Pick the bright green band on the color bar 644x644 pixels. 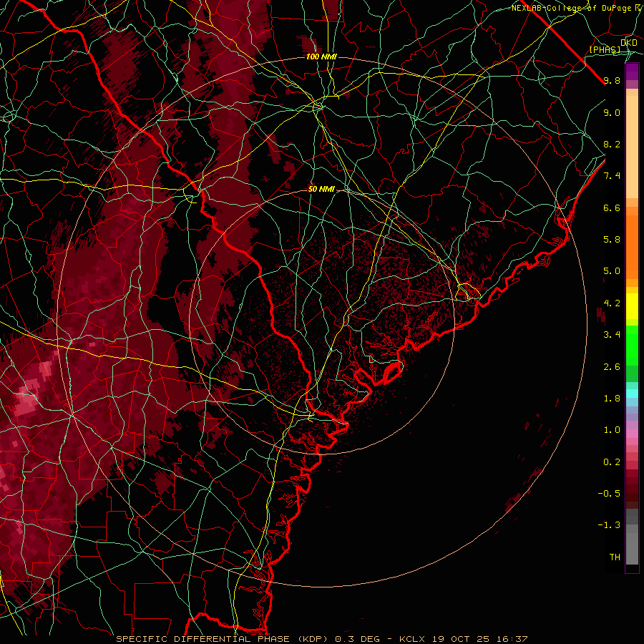632,345
